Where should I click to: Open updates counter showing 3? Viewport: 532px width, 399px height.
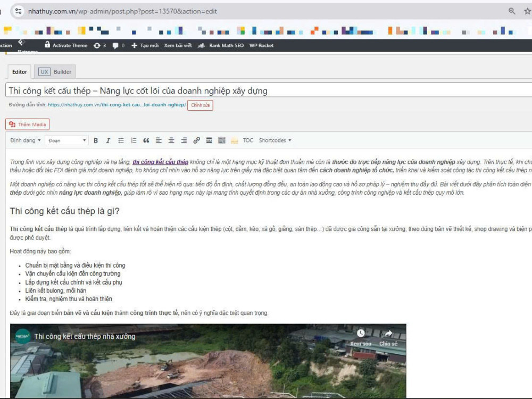[100, 45]
